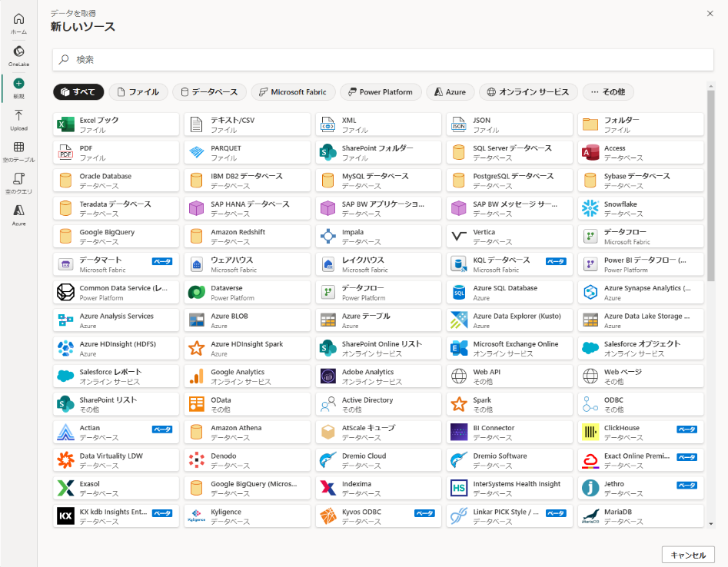The width and height of the screenshot is (728, 567).
Task: Click the キャンセル button
Action: [688, 555]
